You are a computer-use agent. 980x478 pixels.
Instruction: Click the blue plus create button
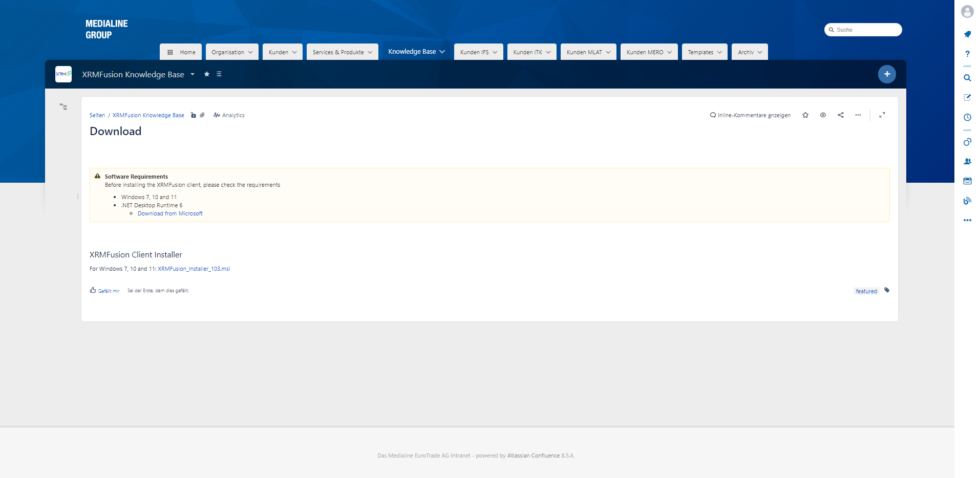click(887, 74)
